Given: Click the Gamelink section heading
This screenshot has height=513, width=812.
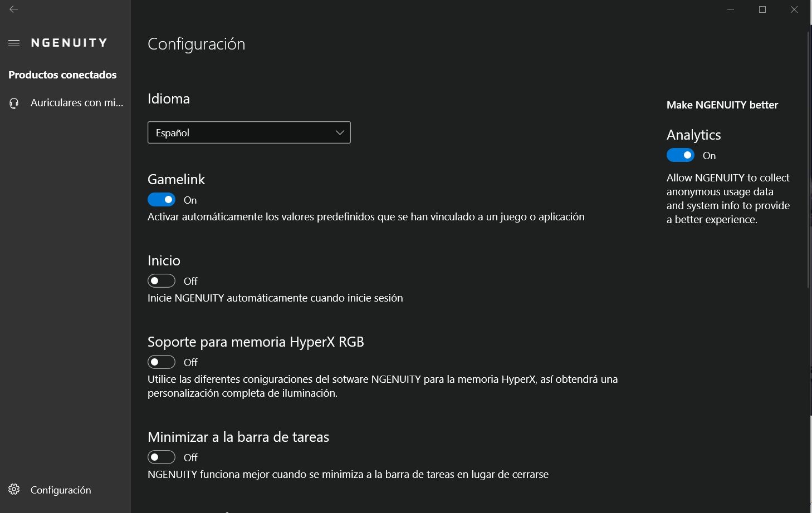Looking at the screenshot, I should (x=176, y=179).
